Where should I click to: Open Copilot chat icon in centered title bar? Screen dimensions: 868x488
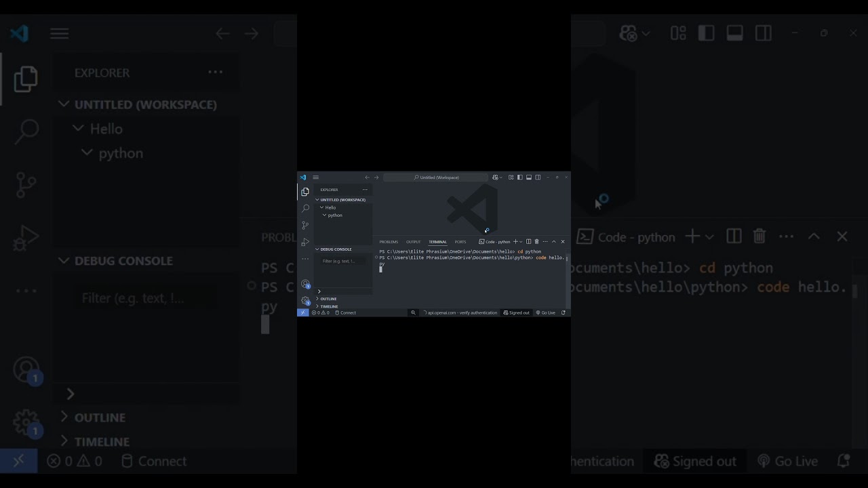point(495,178)
